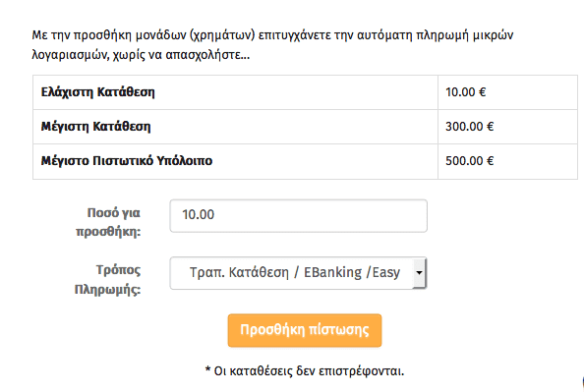The image size is (584, 392).
Task: Click the asterisk before the deposits footnote
Action: pyautogui.click(x=207, y=369)
